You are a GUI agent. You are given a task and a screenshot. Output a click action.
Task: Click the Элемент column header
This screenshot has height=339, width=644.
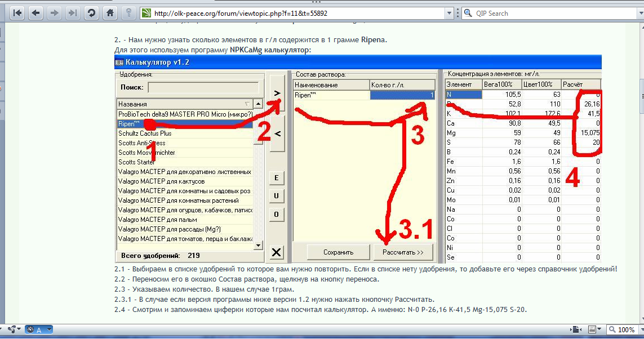coord(464,84)
